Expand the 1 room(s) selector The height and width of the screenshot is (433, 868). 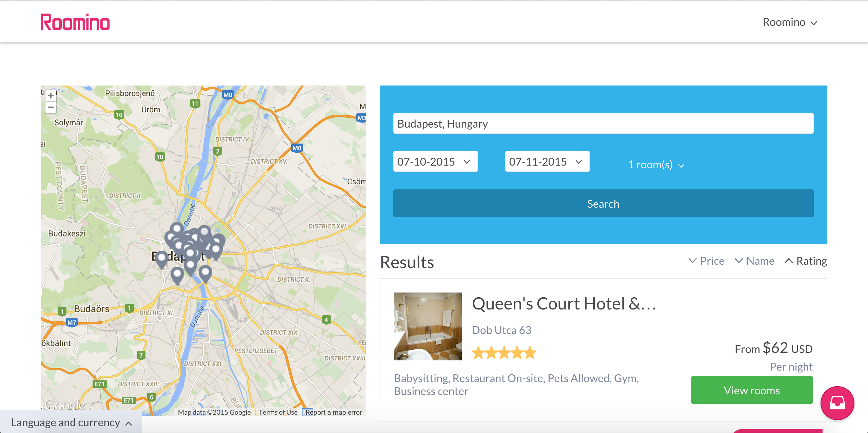[656, 165]
